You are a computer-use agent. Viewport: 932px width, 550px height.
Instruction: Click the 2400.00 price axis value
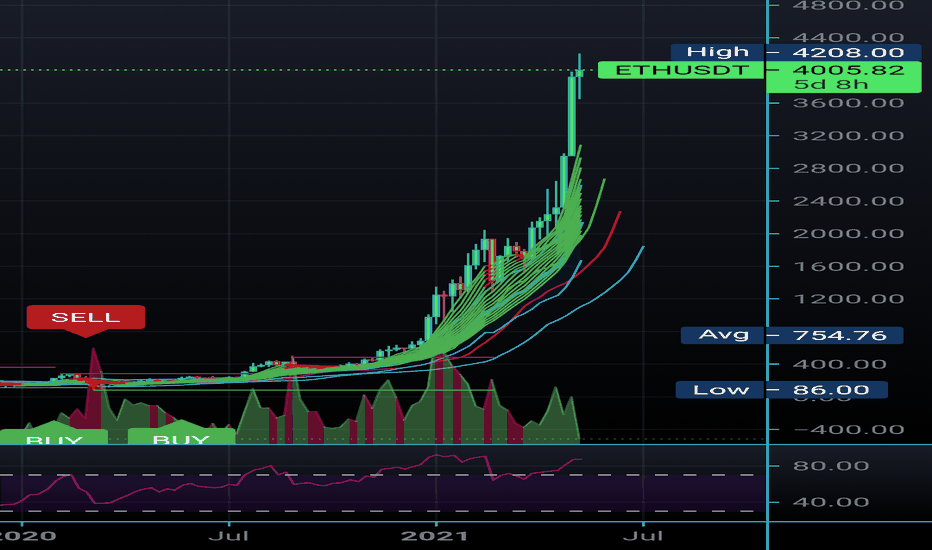(848, 201)
